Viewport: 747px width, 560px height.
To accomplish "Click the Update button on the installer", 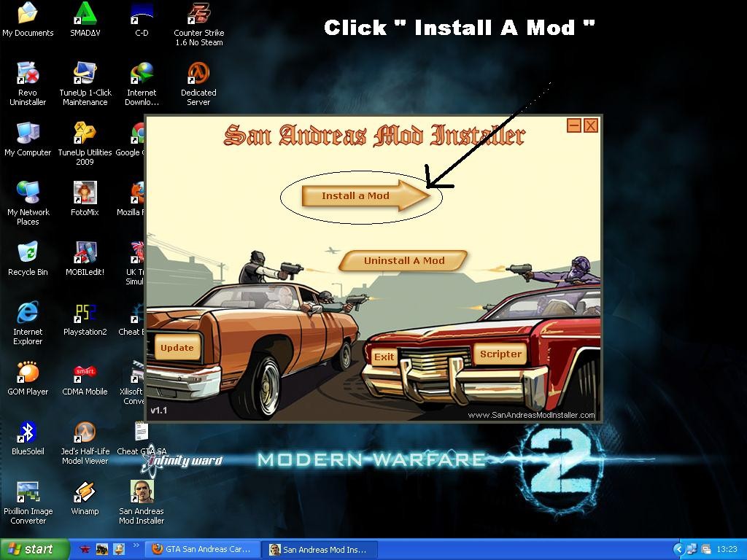I will pyautogui.click(x=177, y=347).
